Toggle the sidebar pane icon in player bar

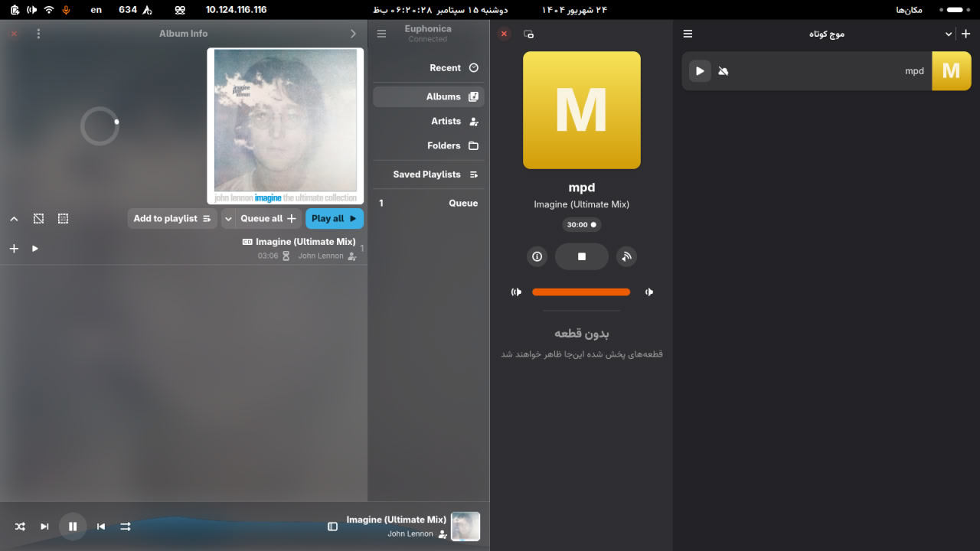[332, 527]
